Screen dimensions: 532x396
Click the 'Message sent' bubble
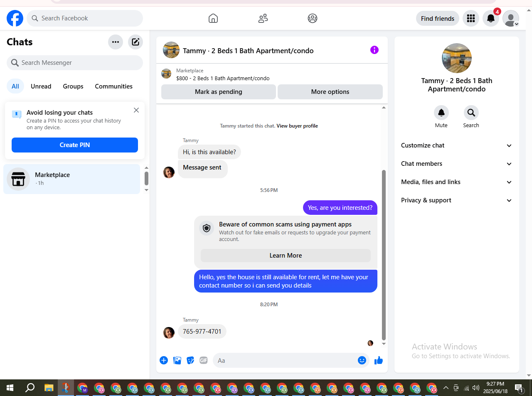pos(202,169)
